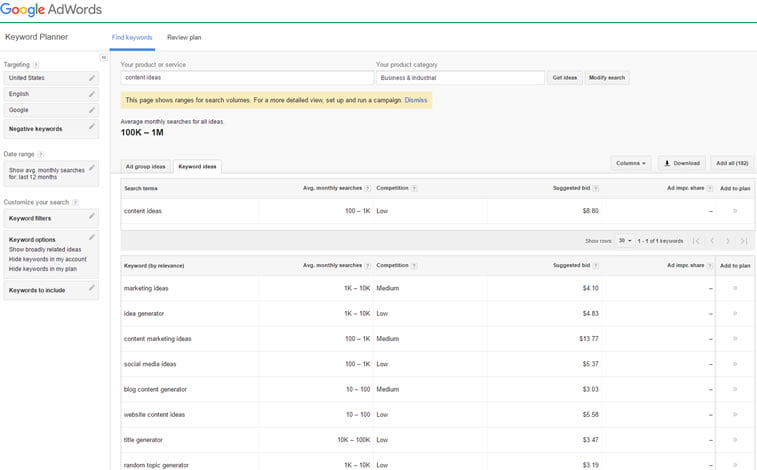
Task: Focus the 'Your product or service' field
Action: coord(247,78)
